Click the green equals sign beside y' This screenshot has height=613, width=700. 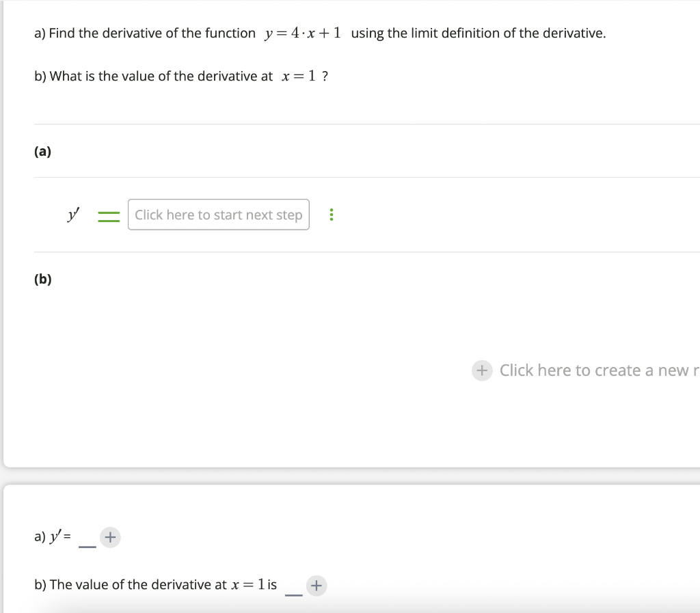(109, 214)
